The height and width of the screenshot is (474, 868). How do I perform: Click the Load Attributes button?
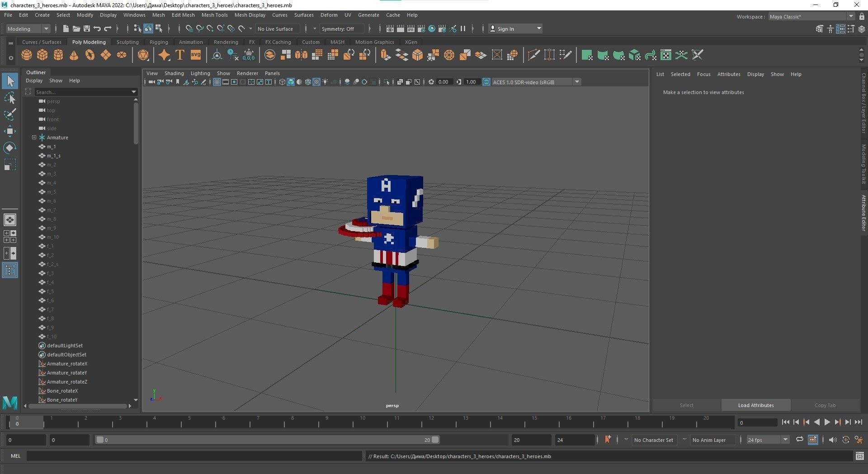click(756, 405)
